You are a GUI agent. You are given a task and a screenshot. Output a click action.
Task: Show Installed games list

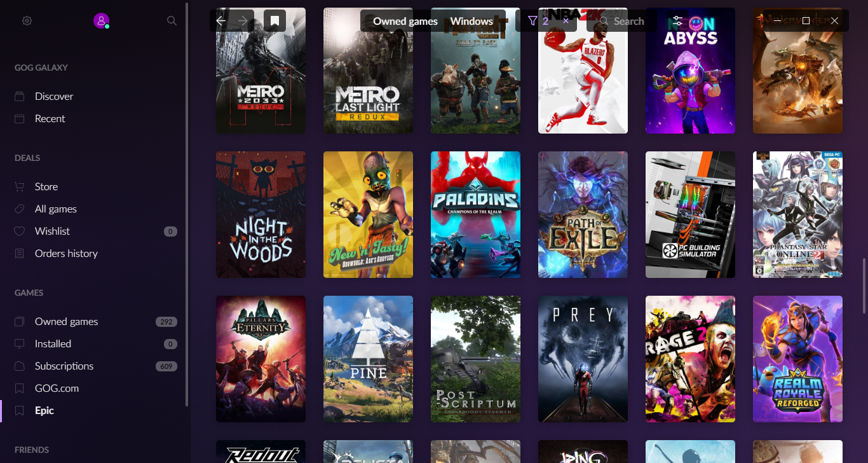[x=53, y=343]
